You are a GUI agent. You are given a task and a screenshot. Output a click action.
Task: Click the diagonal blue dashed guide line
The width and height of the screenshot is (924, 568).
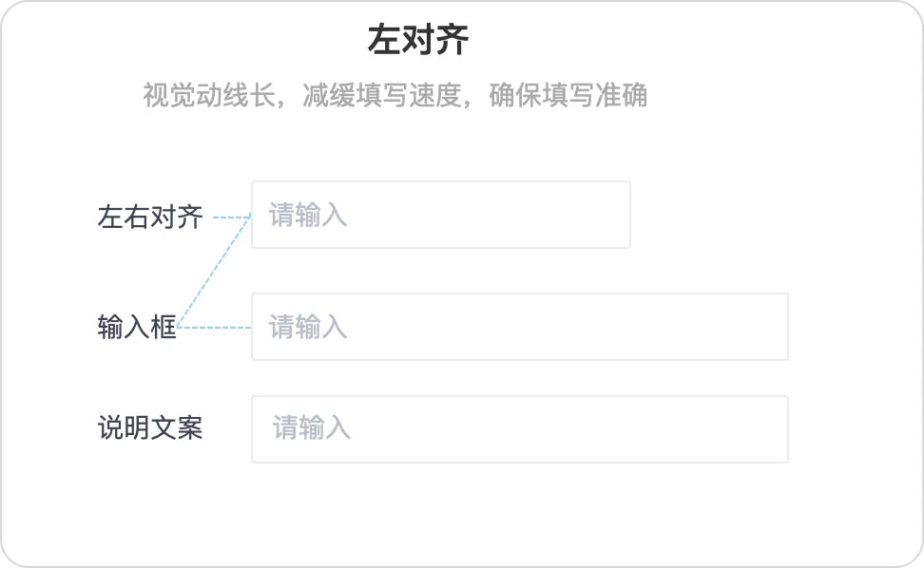215,272
